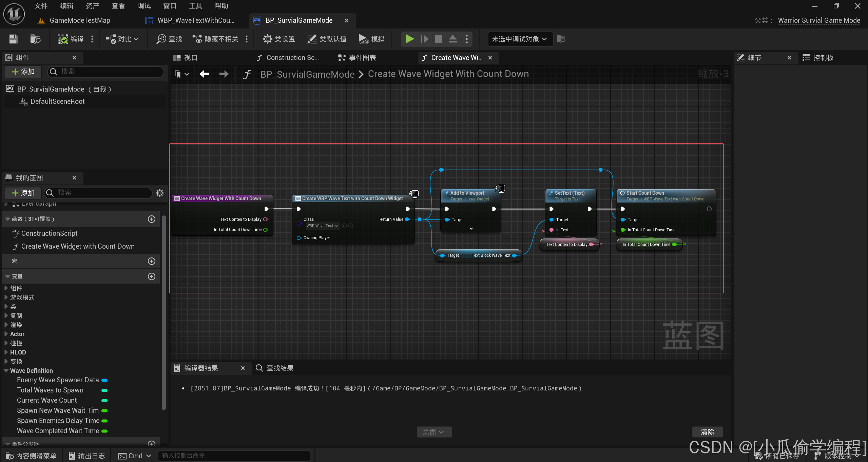Click the Compile button icon
Viewport: 868px width, 462px height.
coord(63,39)
